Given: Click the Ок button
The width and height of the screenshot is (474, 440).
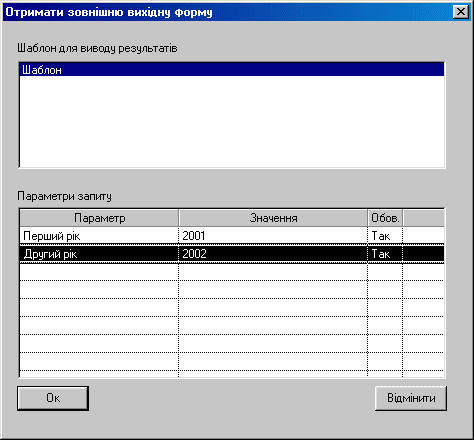Looking at the screenshot, I should pyautogui.click(x=53, y=398).
